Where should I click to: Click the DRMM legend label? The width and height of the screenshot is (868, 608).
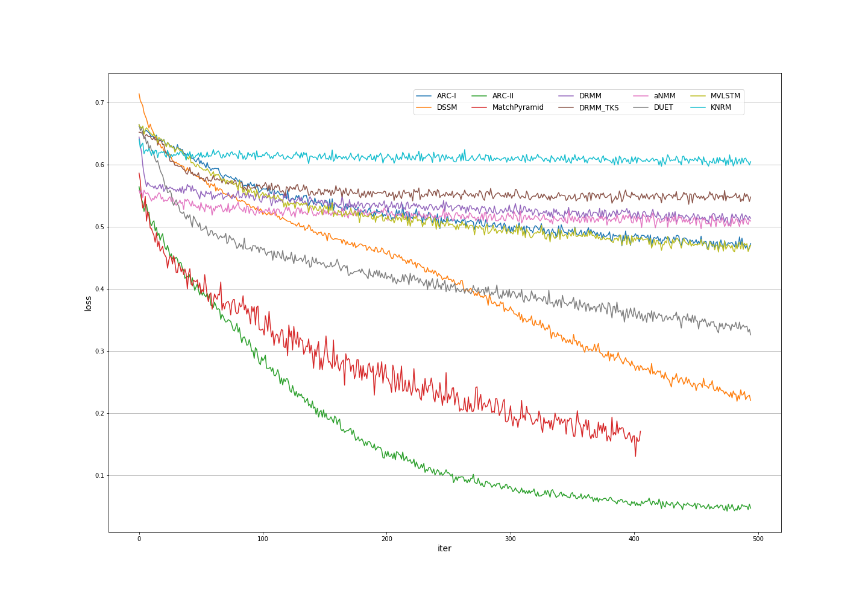(590, 96)
